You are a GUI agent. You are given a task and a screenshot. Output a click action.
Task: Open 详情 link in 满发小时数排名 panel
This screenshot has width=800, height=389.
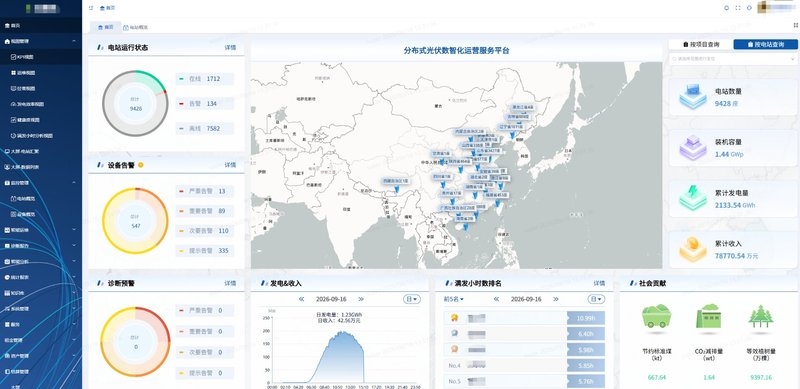[x=599, y=283]
